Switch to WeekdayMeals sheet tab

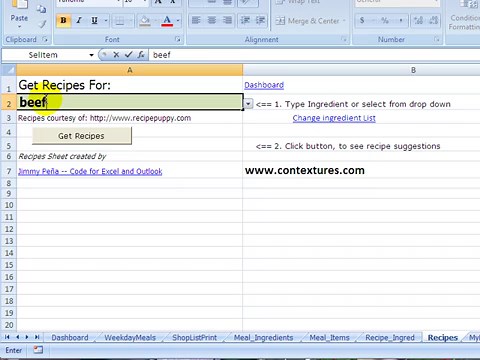130,338
